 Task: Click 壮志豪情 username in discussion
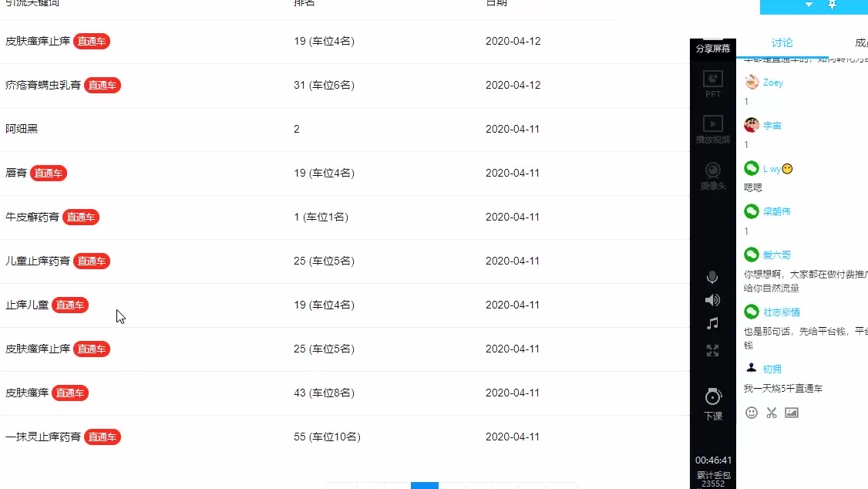[x=782, y=312]
